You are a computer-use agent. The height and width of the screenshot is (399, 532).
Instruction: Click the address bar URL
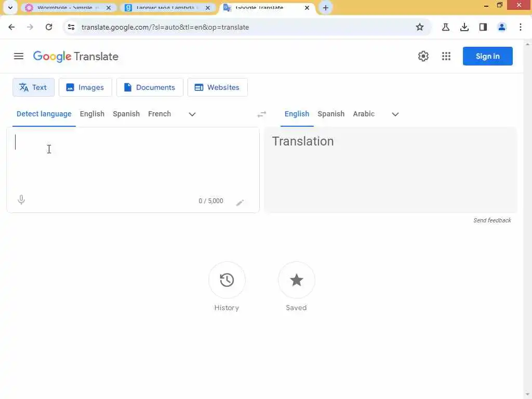[165, 27]
